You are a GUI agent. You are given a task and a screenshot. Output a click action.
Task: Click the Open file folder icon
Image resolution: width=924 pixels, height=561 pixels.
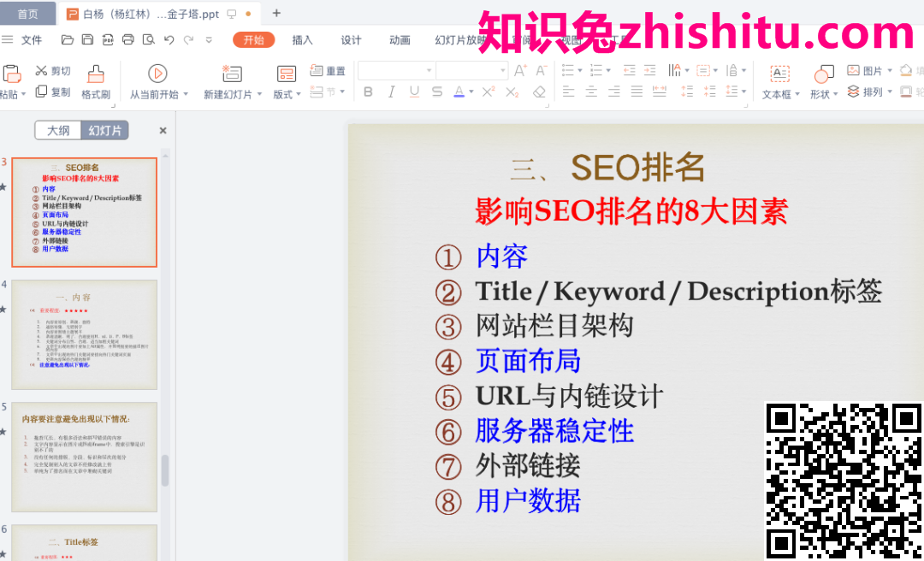point(68,40)
